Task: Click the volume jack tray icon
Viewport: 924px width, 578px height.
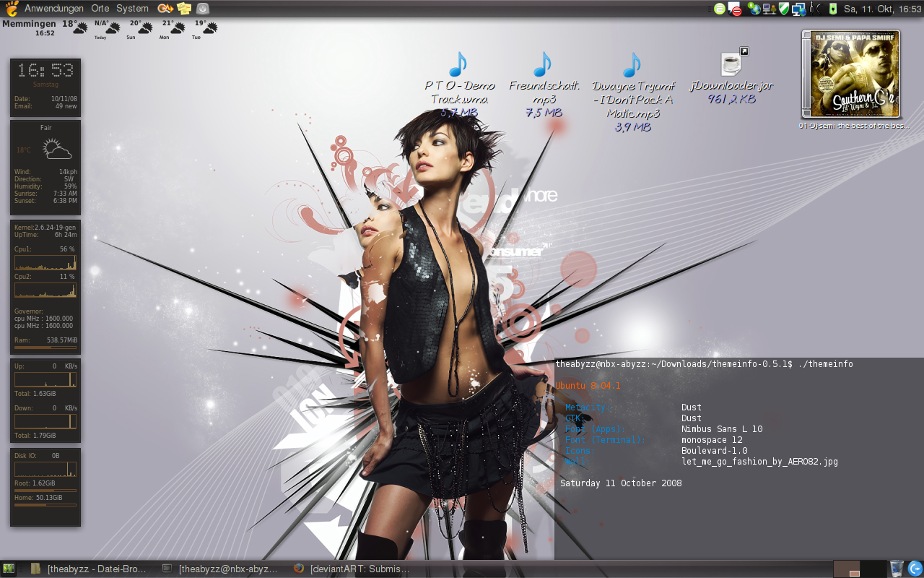Action: click(x=816, y=9)
